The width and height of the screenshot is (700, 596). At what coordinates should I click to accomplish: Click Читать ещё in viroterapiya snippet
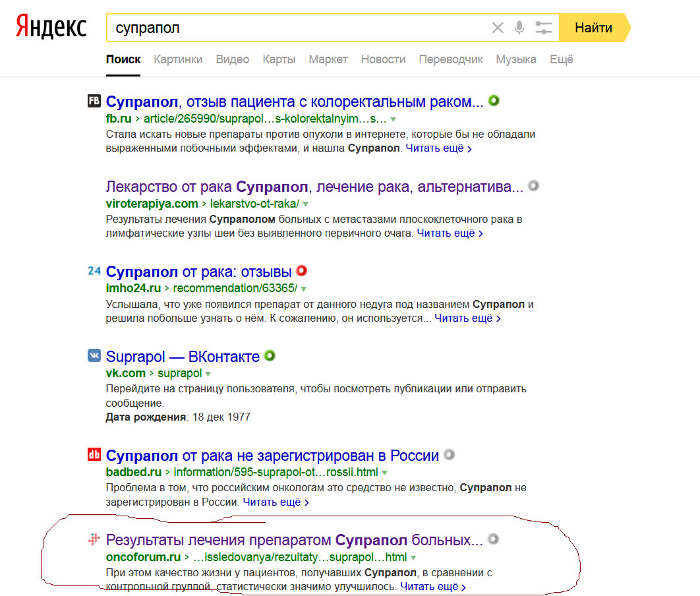point(450,233)
